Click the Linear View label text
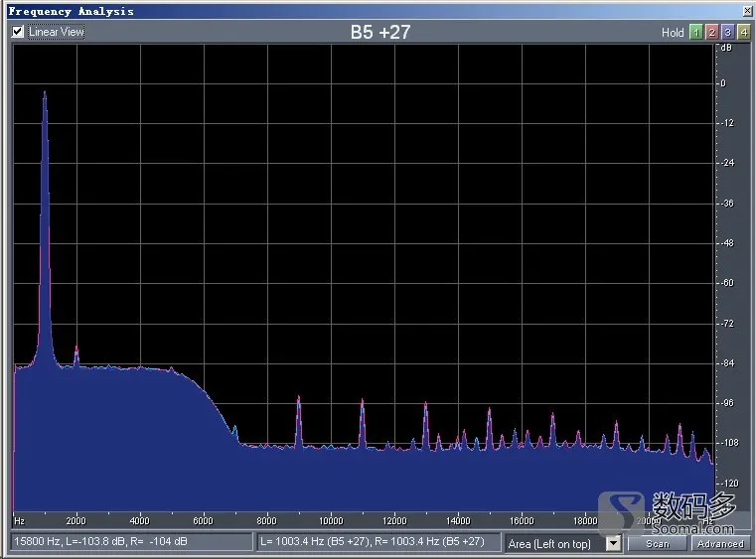This screenshot has height=559, width=756. pyautogui.click(x=56, y=32)
